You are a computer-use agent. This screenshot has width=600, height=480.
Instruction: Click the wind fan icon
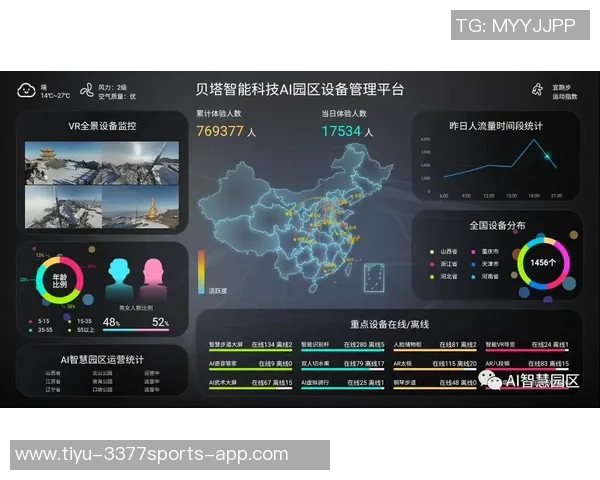pyautogui.click(x=87, y=91)
